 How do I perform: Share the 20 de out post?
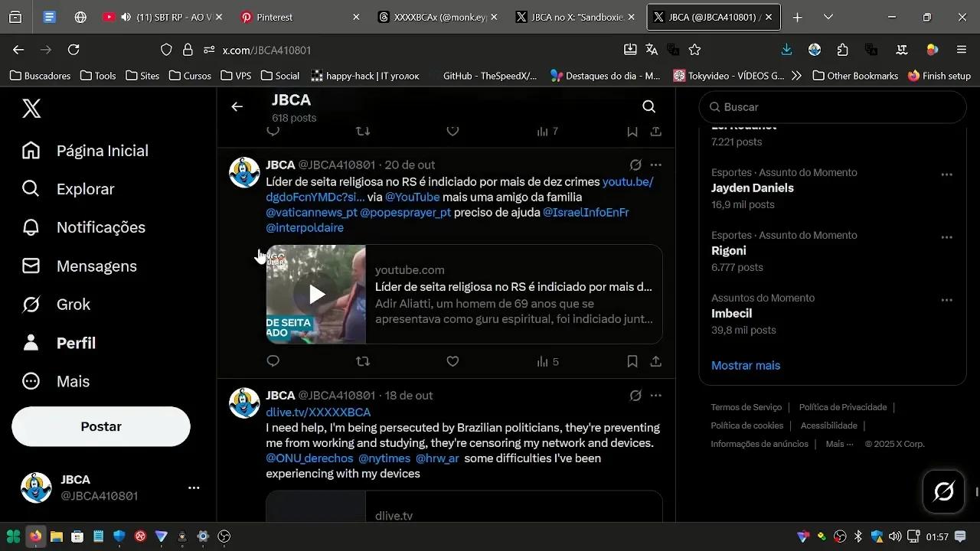coord(656,361)
